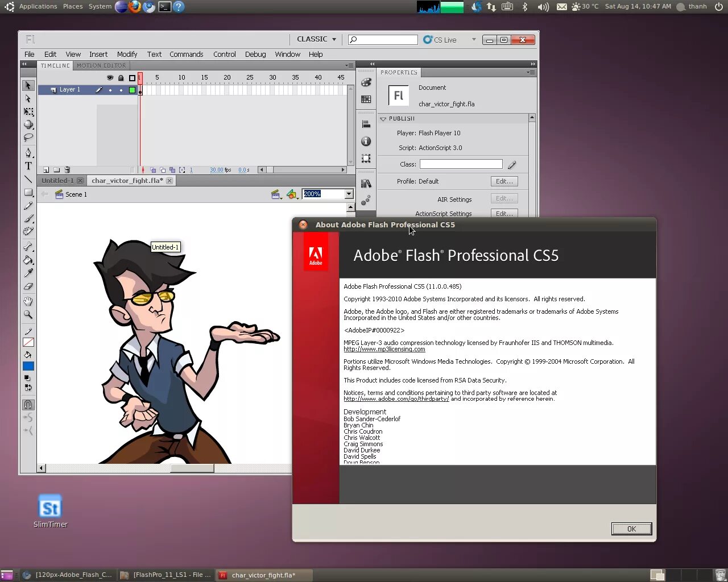The height and width of the screenshot is (582, 728).
Task: Select the Bone tool
Action: coord(28,247)
